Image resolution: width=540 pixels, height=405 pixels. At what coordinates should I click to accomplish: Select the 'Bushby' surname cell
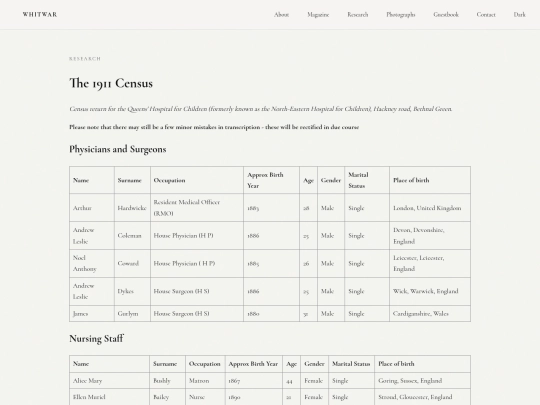pos(167,381)
